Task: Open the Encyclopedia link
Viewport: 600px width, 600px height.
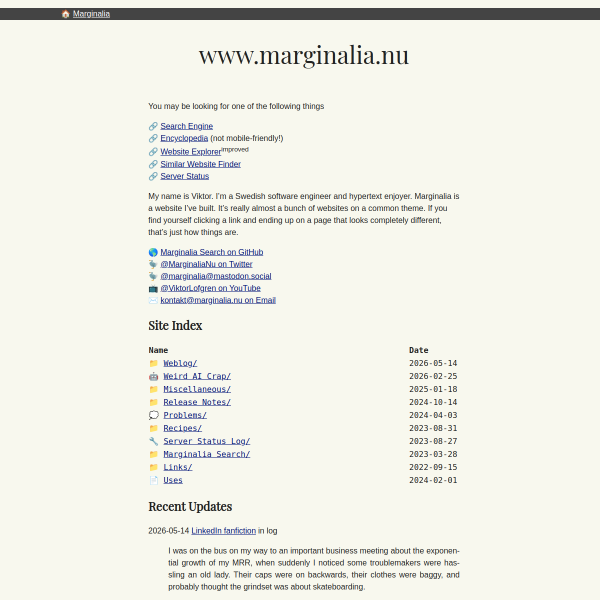Action: (x=184, y=138)
